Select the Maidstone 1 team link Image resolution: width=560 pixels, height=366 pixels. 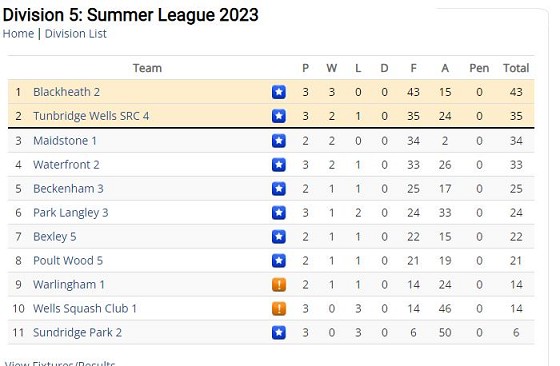click(x=65, y=141)
